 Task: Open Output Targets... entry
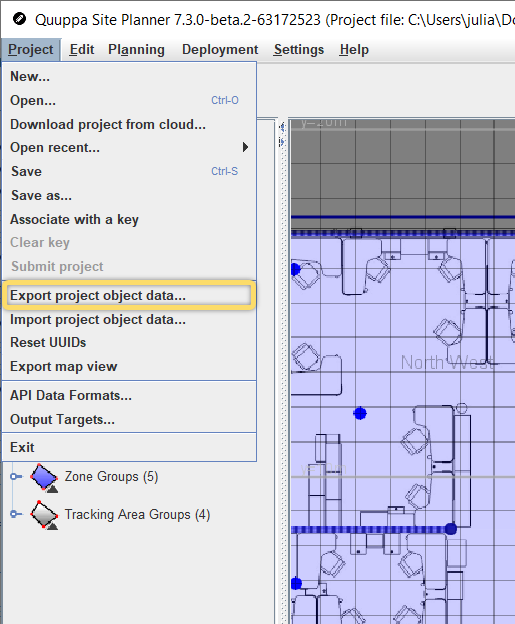129,419
